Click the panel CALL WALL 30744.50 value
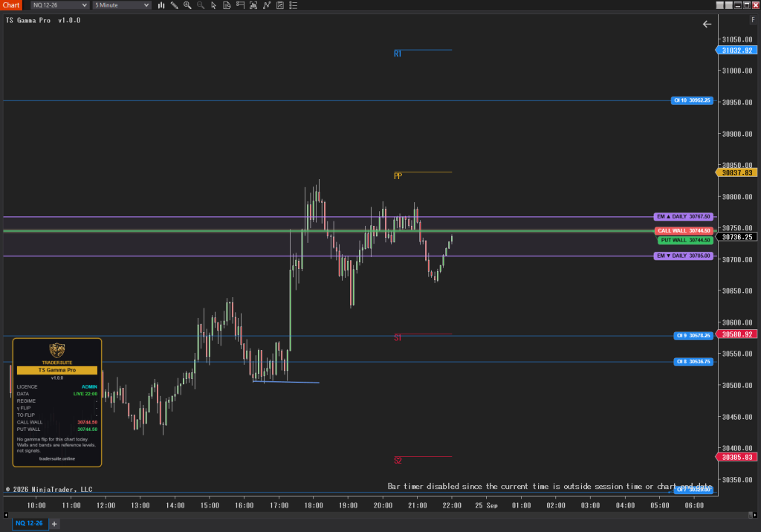Screen dimensions: 761x532 pos(88,422)
